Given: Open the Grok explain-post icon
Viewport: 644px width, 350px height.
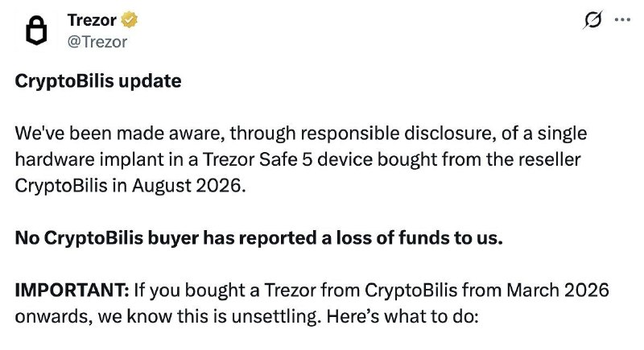Looking at the screenshot, I should (592, 19).
